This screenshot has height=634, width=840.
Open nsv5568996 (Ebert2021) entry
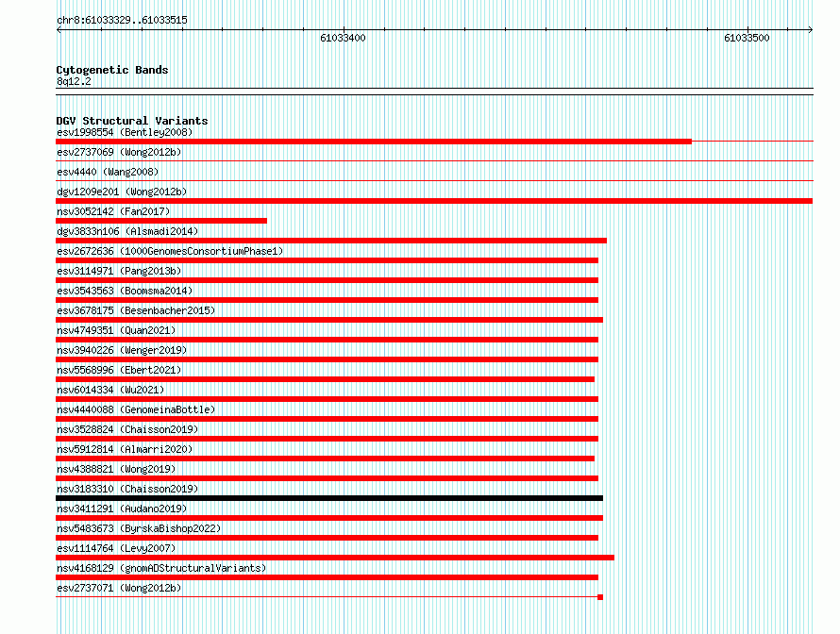[119, 370]
